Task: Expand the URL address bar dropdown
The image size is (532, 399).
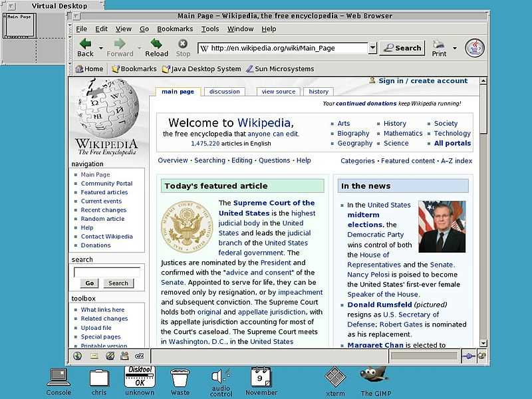Action: 372,48
